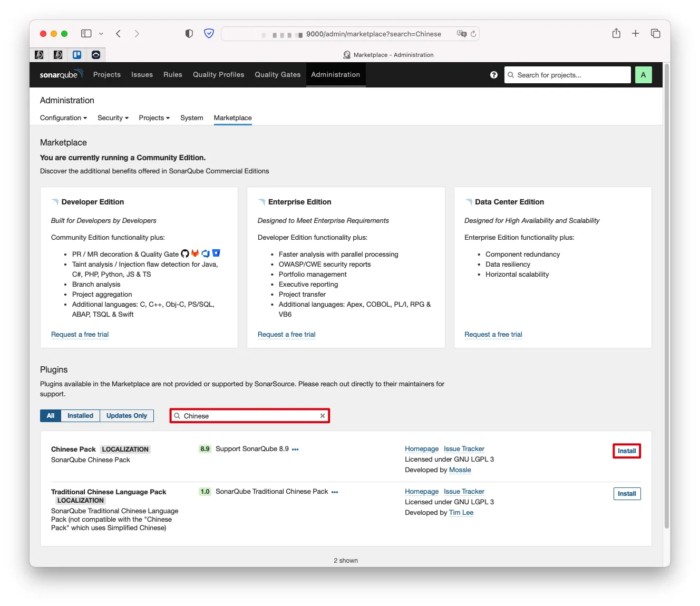Focus the Search for projects field

point(568,75)
